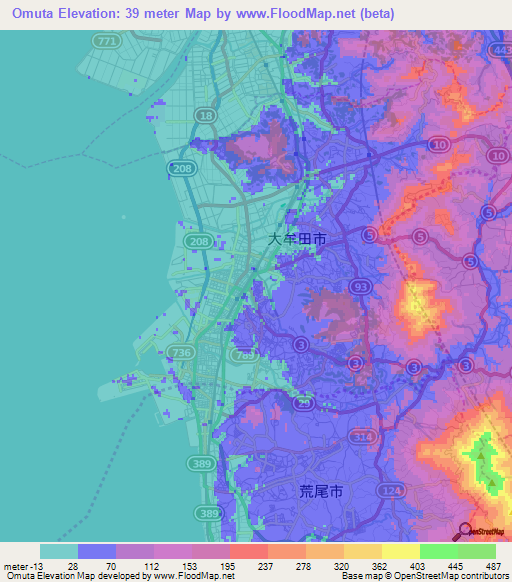Click the '403' legend value

[x=417, y=567]
